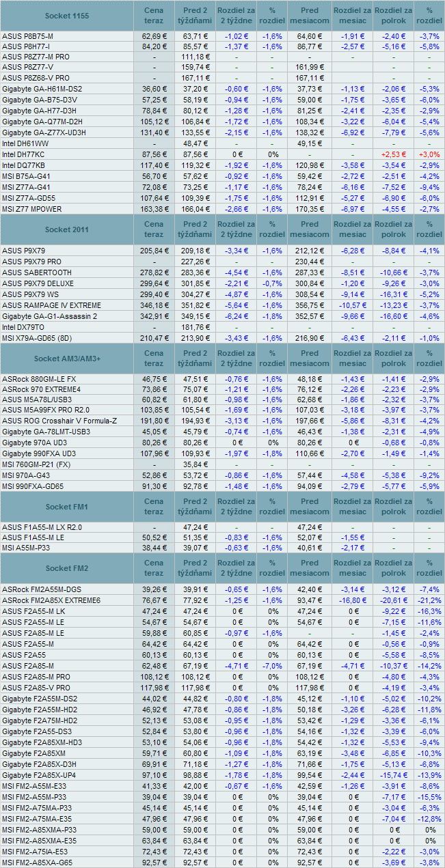Select the 'ASUS M5A99FX PRO R2.0' row name
Screen dimensions: 445x868
45,410
